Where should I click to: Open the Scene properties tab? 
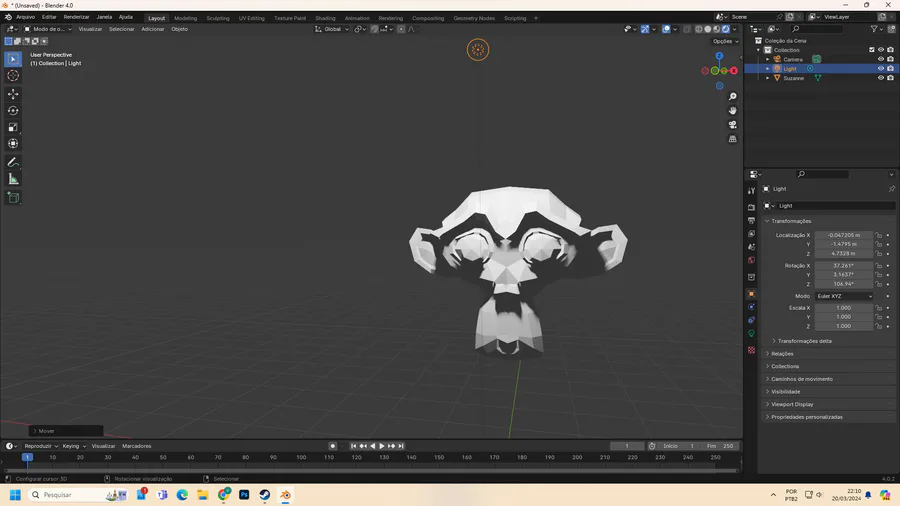[x=751, y=247]
